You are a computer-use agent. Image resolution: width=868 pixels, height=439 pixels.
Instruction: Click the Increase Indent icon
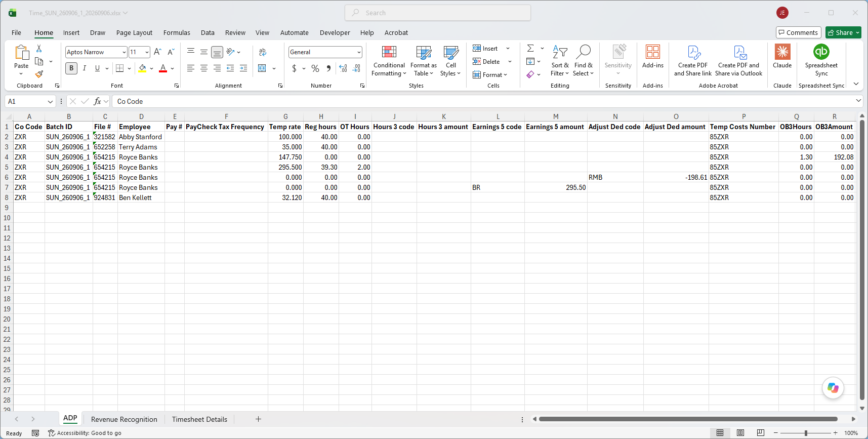tap(243, 68)
